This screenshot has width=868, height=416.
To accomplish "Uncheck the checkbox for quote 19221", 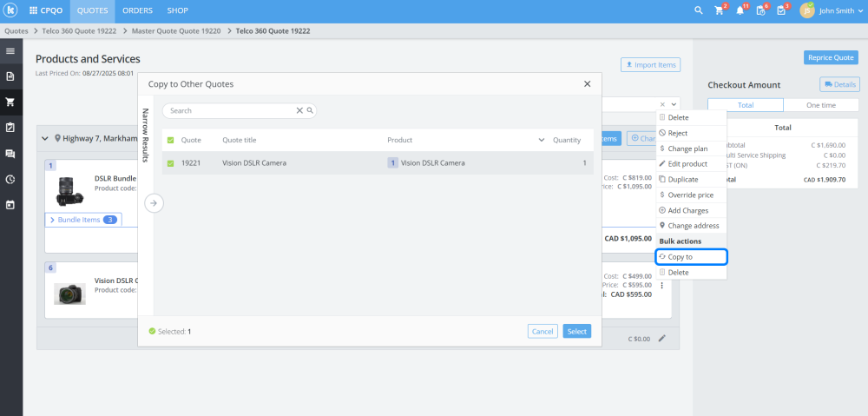I will (x=170, y=163).
